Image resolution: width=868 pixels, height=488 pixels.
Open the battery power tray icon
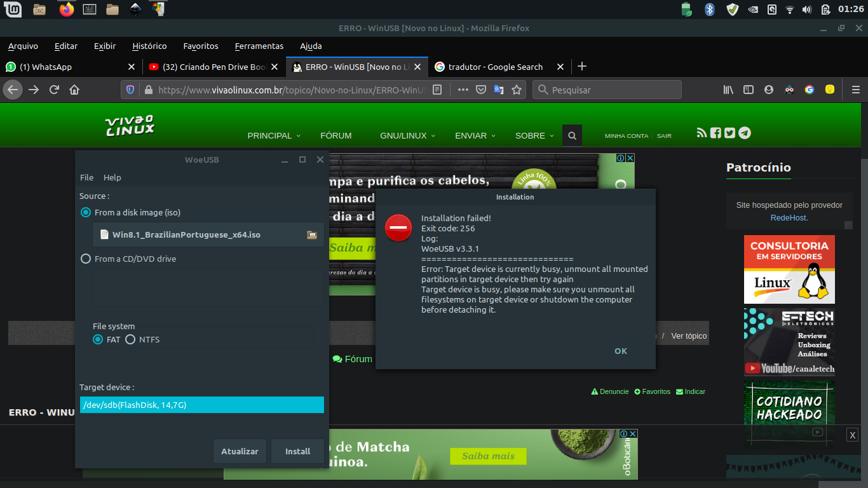[x=825, y=10]
